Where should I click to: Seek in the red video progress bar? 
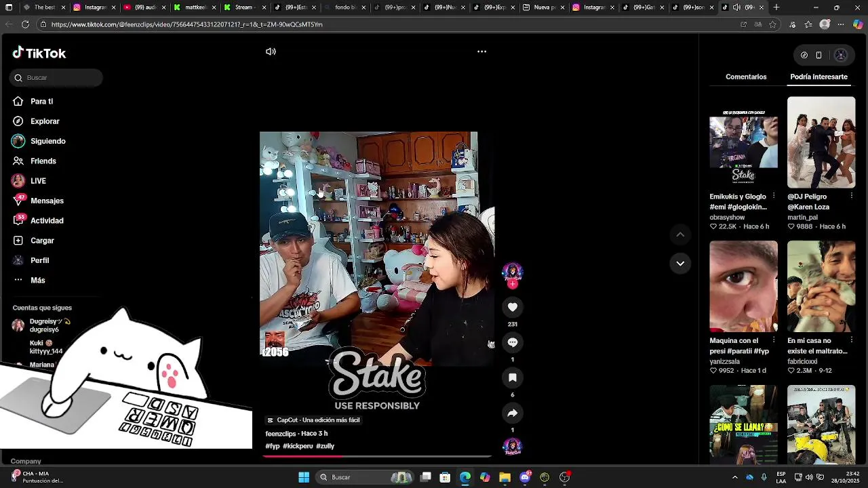376,456
